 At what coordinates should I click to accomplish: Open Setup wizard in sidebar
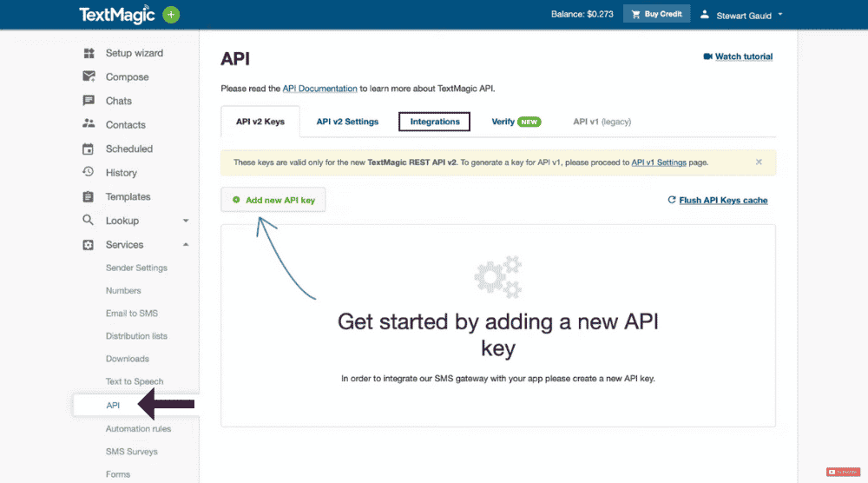coord(135,53)
